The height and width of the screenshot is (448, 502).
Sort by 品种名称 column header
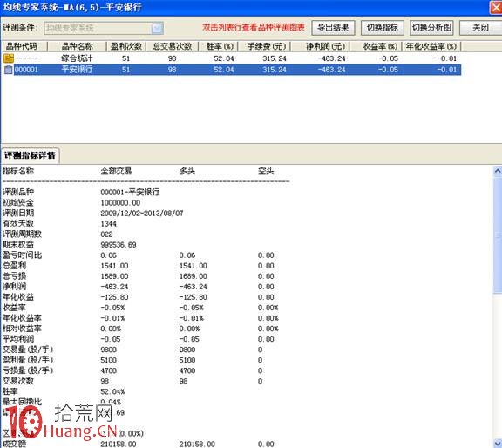(77, 46)
